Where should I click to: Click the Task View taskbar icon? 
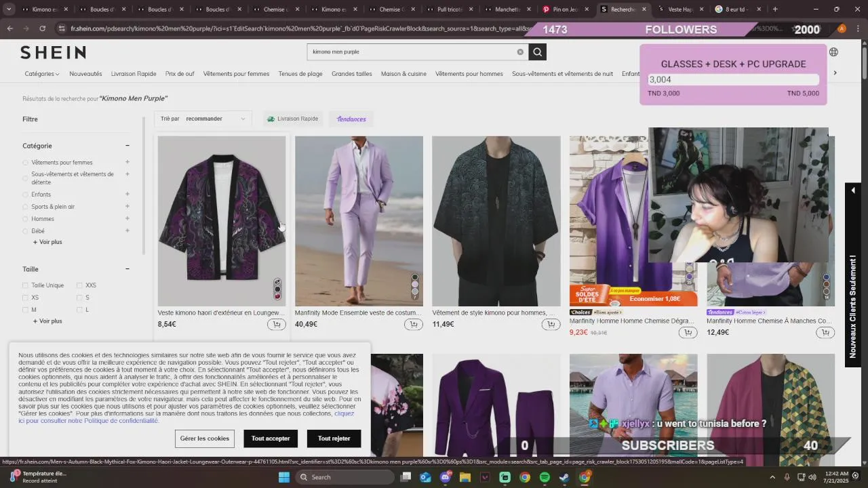coord(406,477)
